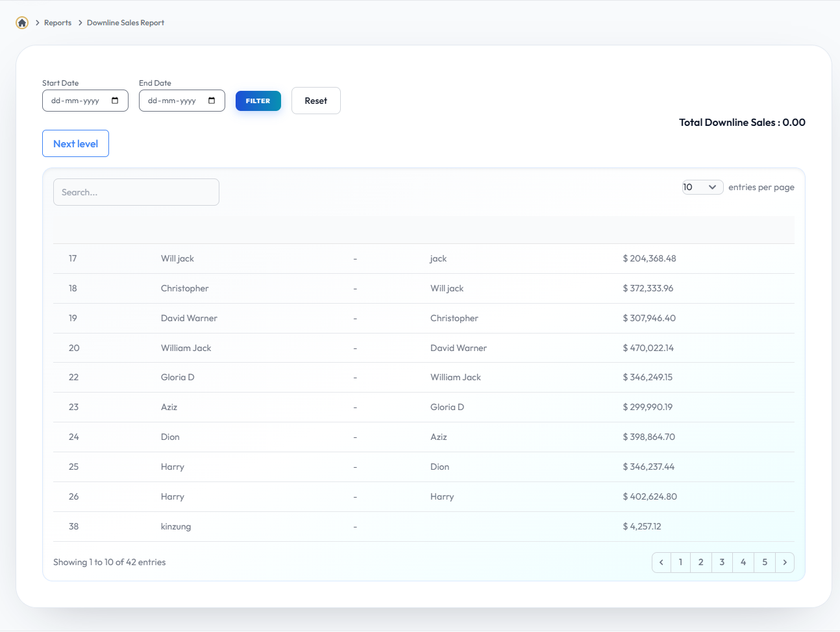Open Start Date calendar picker icon

pyautogui.click(x=115, y=101)
